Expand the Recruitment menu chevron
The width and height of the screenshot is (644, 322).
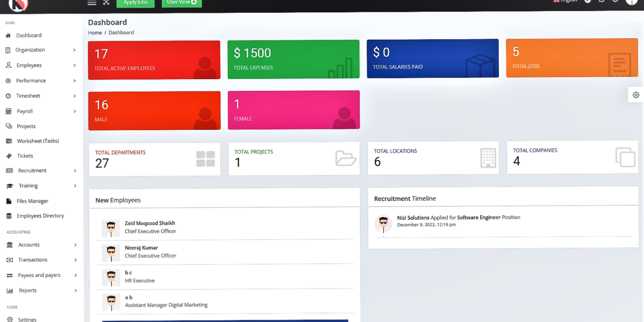point(75,170)
